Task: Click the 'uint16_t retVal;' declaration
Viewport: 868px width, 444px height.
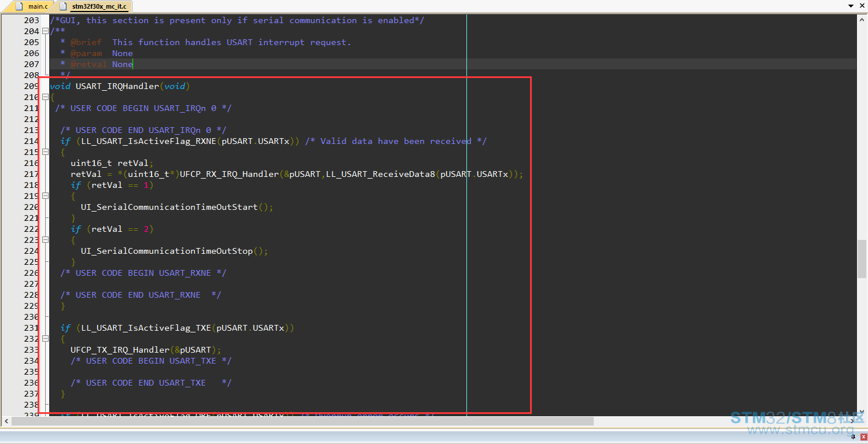Action: pyautogui.click(x=112, y=163)
